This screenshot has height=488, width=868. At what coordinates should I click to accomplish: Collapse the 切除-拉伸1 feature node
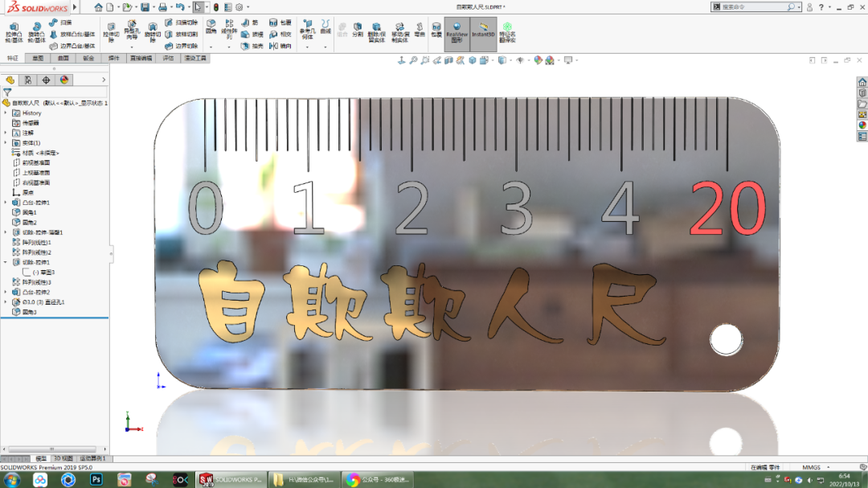click(x=6, y=262)
